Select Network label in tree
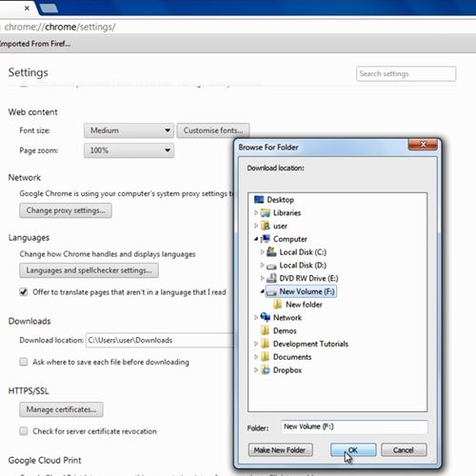 288,317
